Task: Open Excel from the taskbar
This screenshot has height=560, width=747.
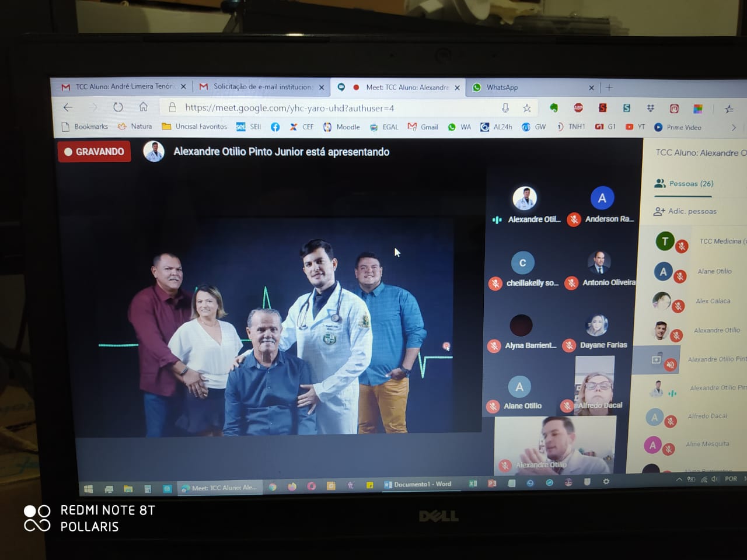Action: tap(473, 483)
